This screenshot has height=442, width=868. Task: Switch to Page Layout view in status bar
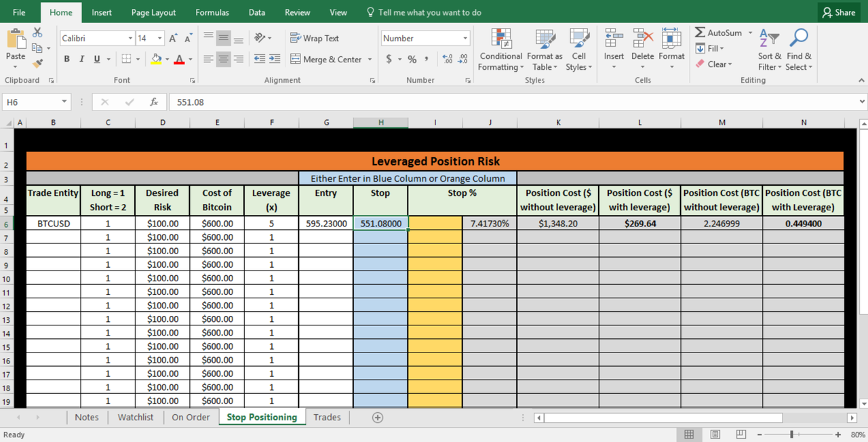coord(715,435)
